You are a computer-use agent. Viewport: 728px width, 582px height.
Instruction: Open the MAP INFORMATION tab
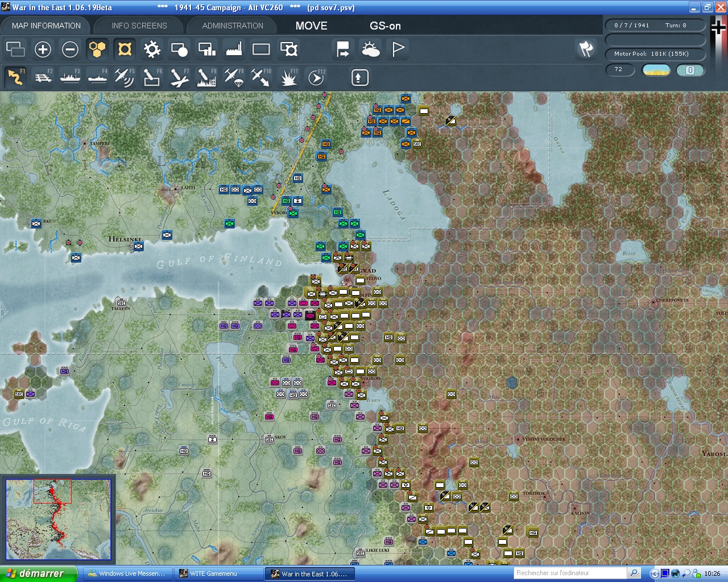pos(46,26)
